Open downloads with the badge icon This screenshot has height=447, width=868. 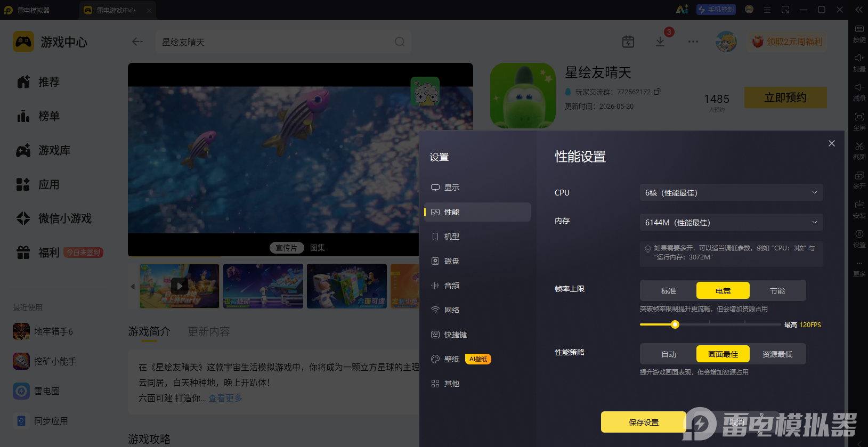tap(660, 42)
